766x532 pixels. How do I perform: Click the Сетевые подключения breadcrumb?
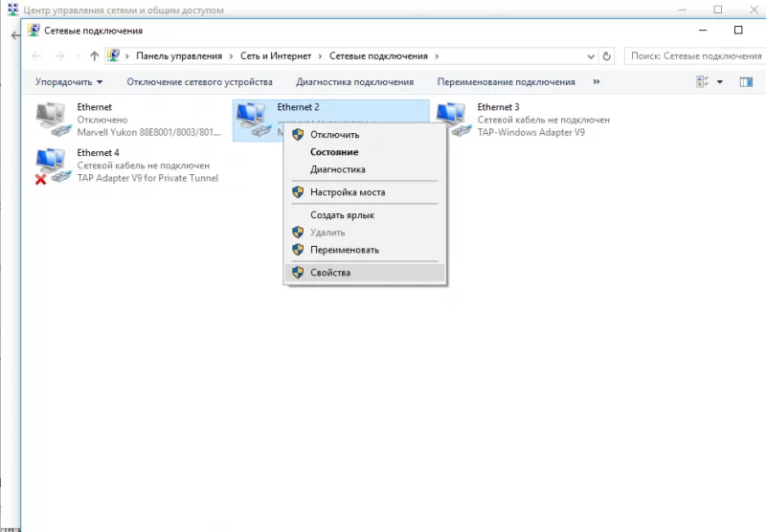point(378,56)
